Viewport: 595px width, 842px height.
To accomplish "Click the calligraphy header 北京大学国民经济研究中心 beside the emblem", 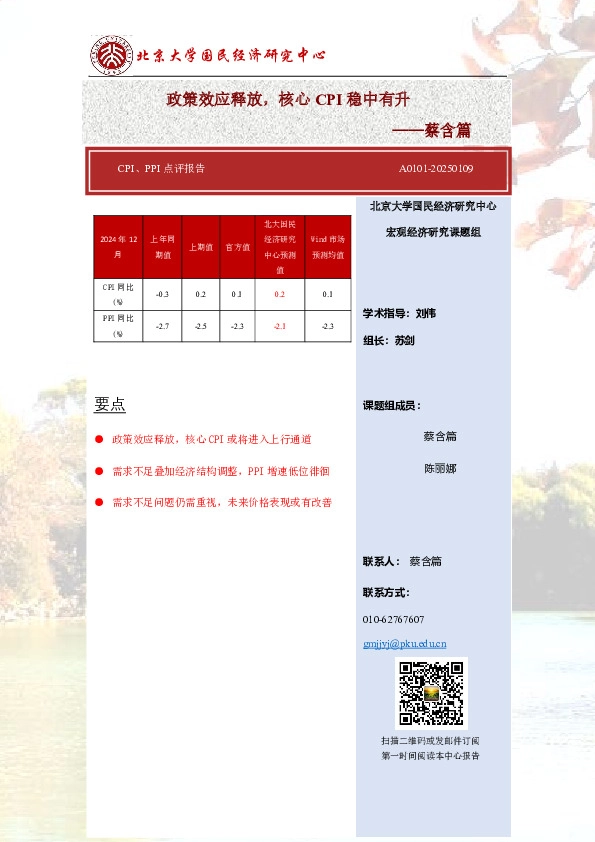I will coord(231,55).
